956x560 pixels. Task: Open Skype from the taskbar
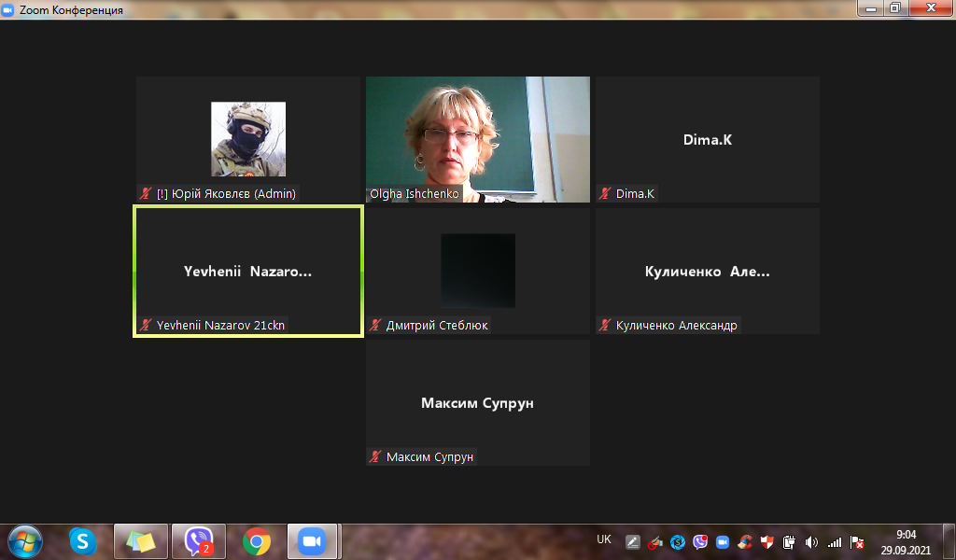pyautogui.click(x=82, y=541)
